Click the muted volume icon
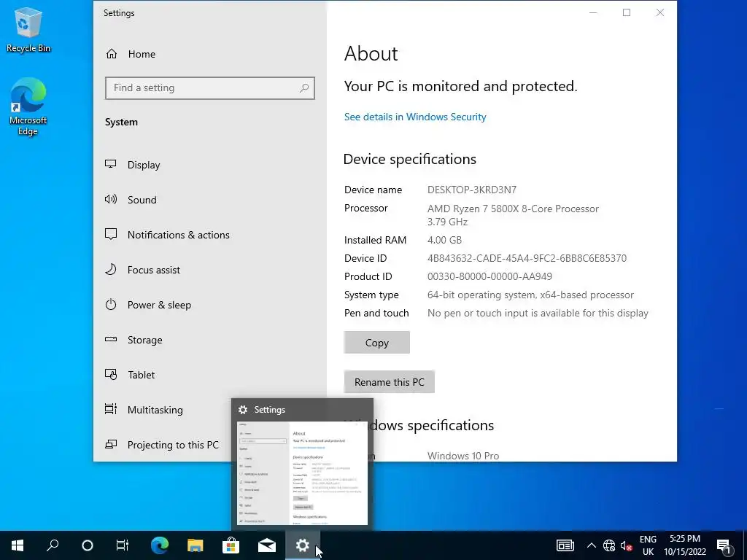Image resolution: width=747 pixels, height=560 pixels. pyautogui.click(x=627, y=545)
